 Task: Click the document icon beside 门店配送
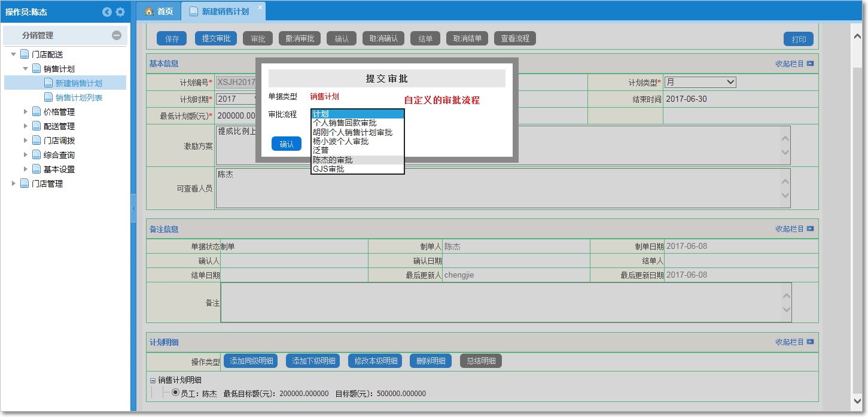tap(25, 53)
